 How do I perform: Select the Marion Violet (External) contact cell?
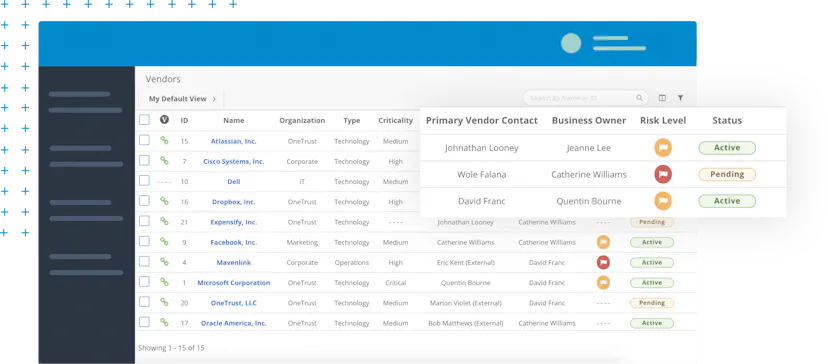(465, 303)
